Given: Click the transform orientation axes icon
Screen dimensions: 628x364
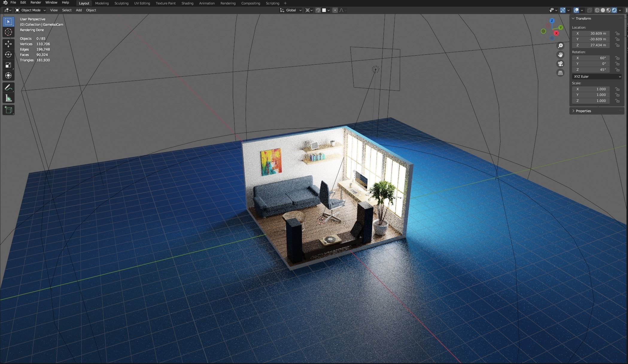Looking at the screenshot, I should pyautogui.click(x=282, y=10).
